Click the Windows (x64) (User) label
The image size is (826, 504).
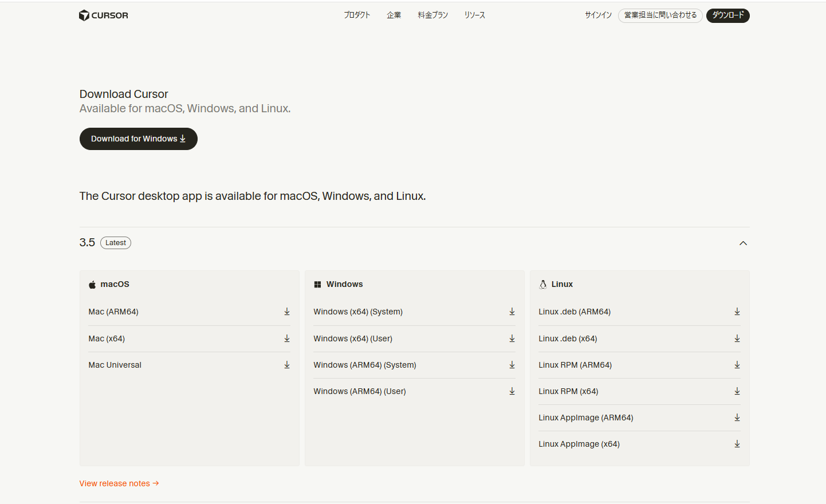[x=353, y=338]
